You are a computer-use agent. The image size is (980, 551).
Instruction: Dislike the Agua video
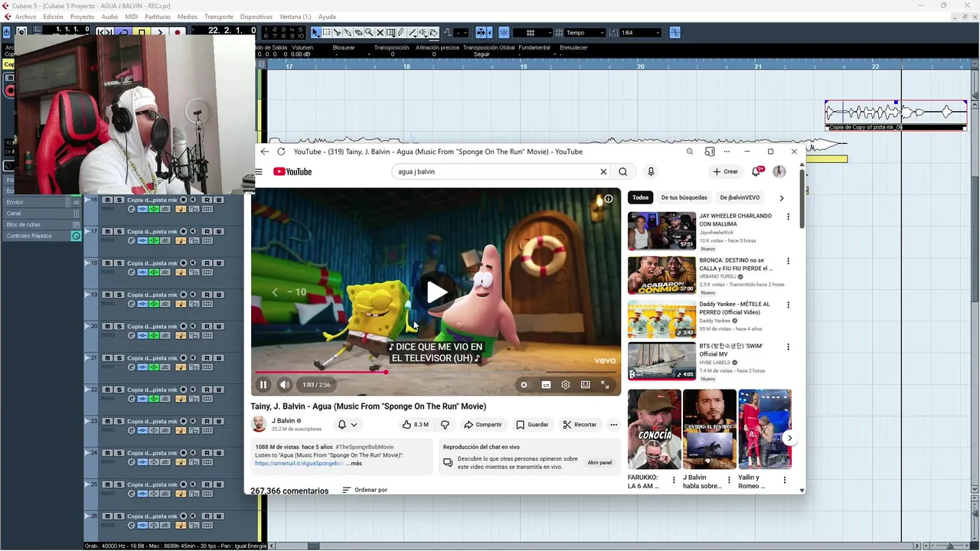(x=445, y=425)
